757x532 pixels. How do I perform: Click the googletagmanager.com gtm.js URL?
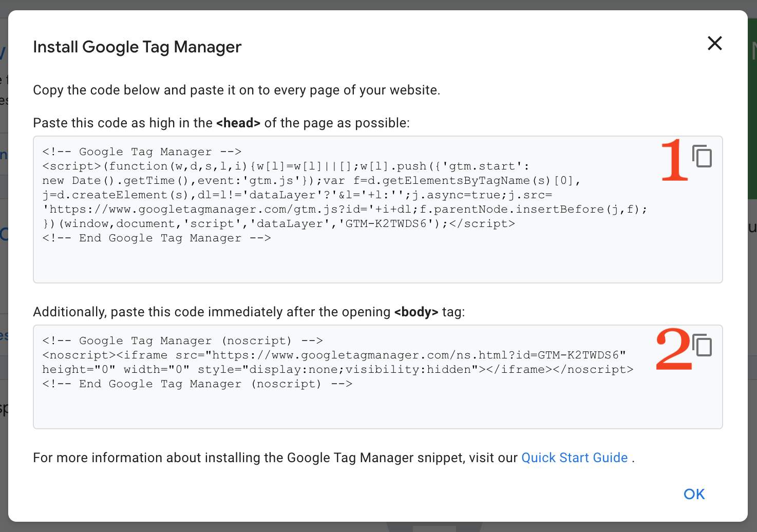click(x=205, y=209)
